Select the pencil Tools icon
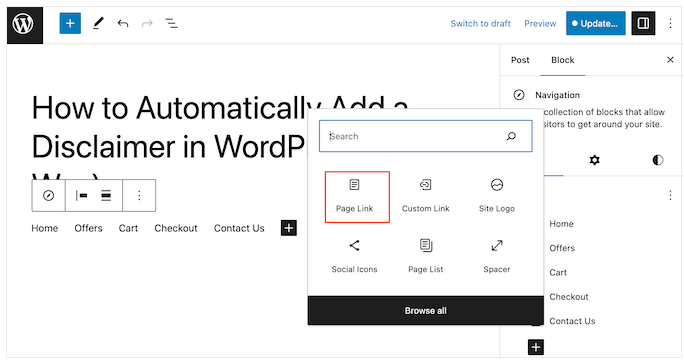This screenshot has width=684, height=363. click(x=98, y=24)
